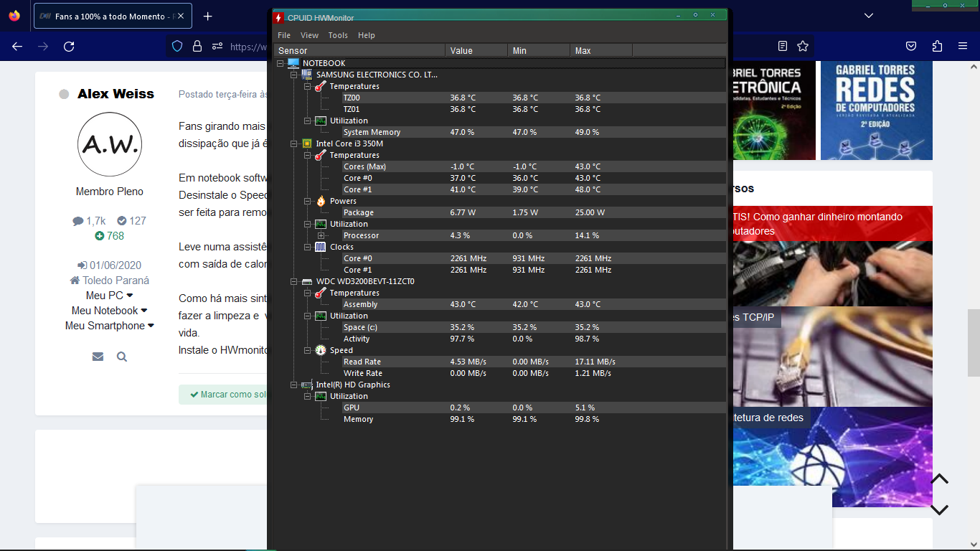
Task: Click the scroll down chevron on the page
Action: coord(940,510)
